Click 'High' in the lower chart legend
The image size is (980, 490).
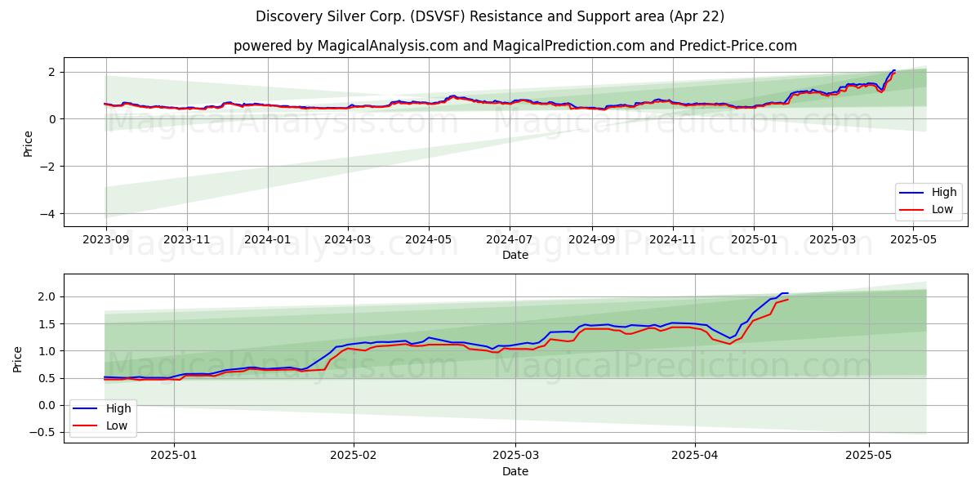[x=119, y=409]
